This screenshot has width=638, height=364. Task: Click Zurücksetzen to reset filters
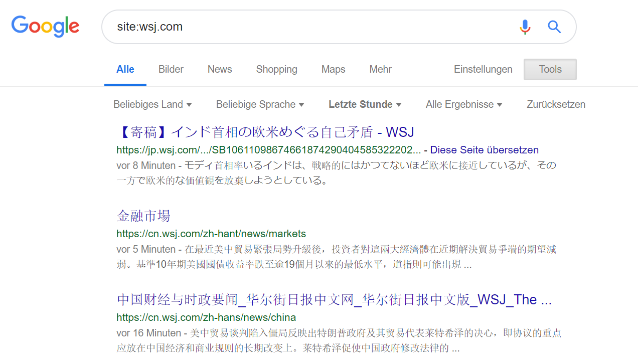point(556,104)
